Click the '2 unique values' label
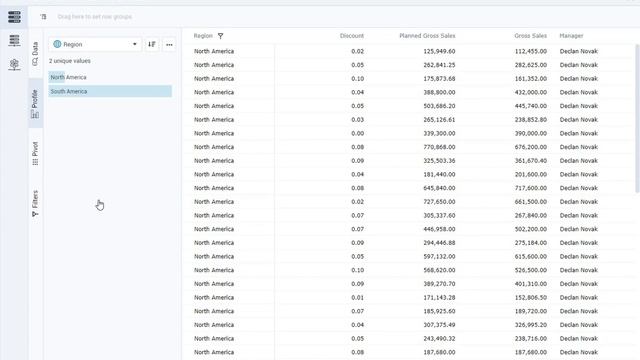 coord(70,61)
